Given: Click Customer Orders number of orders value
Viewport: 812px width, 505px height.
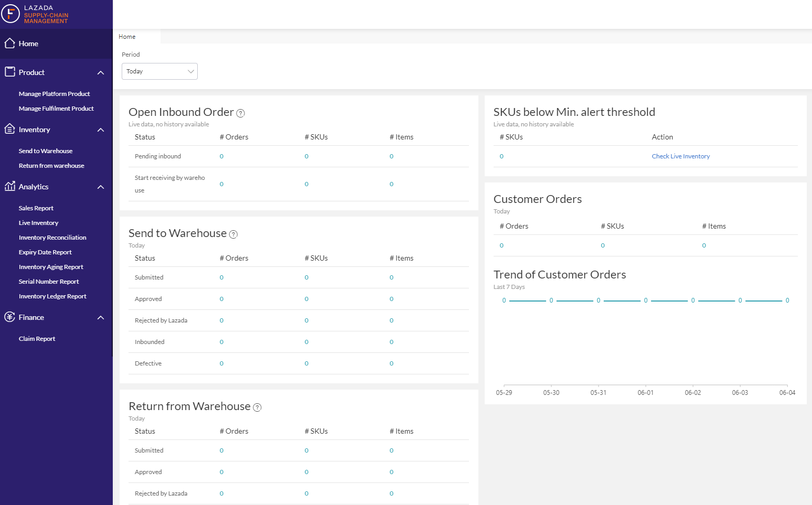Looking at the screenshot, I should click(x=501, y=245).
